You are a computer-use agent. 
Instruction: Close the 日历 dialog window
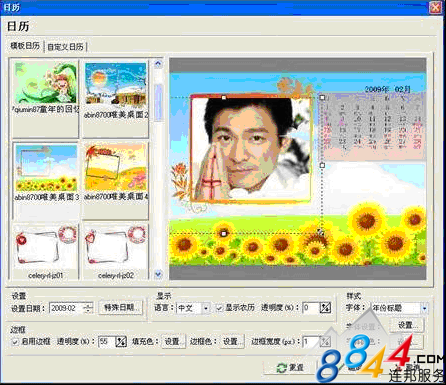(x=435, y=8)
